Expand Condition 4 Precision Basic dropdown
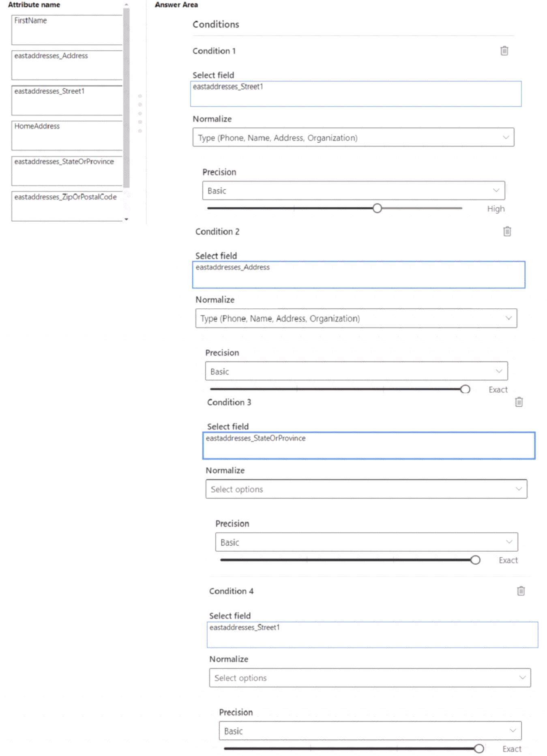This screenshot has height=756, width=547. click(370, 731)
